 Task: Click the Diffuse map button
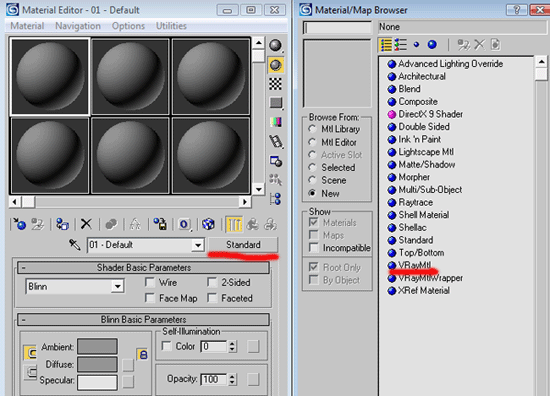(128, 364)
